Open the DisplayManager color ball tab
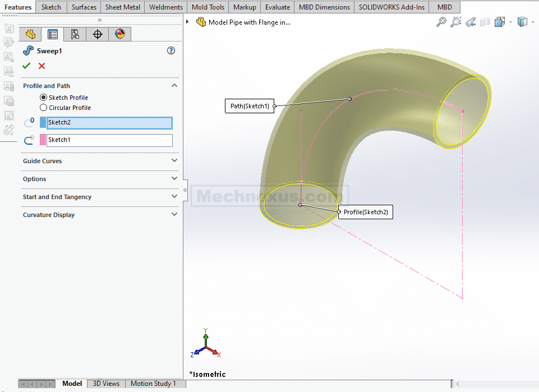The image size is (539, 392). [x=119, y=34]
